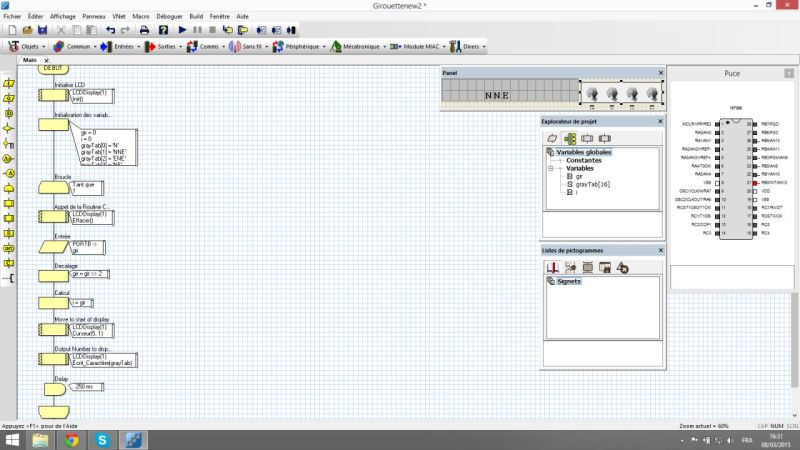The width and height of the screenshot is (800, 450).
Task: Open the help question-mark icon
Action: (x=163, y=31)
